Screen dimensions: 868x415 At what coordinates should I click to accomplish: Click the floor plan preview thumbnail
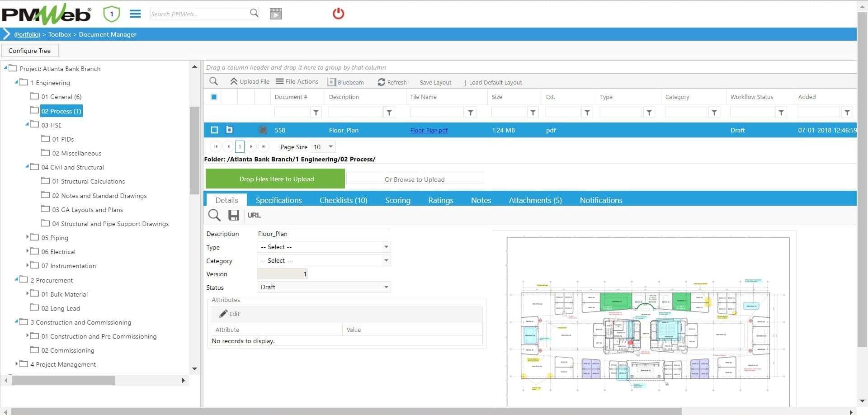point(645,319)
